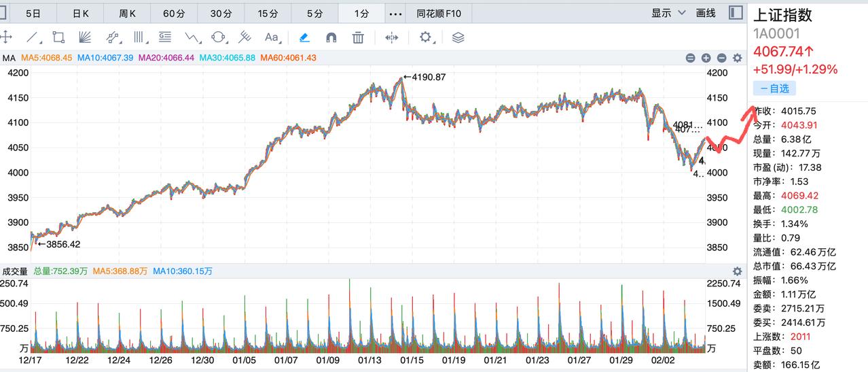Select the 1分 period tab
Viewport: 868px width, 372px height.
coord(361,13)
